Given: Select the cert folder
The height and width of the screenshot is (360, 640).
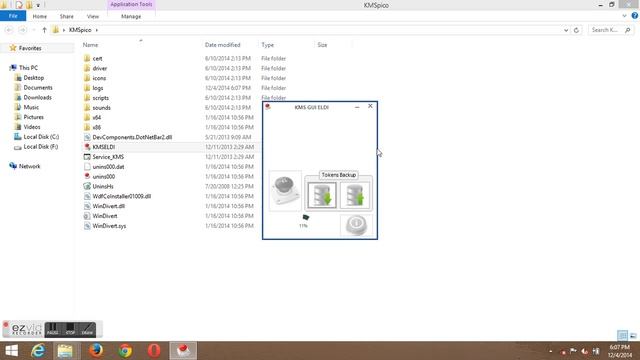Looking at the screenshot, I should 97,58.
